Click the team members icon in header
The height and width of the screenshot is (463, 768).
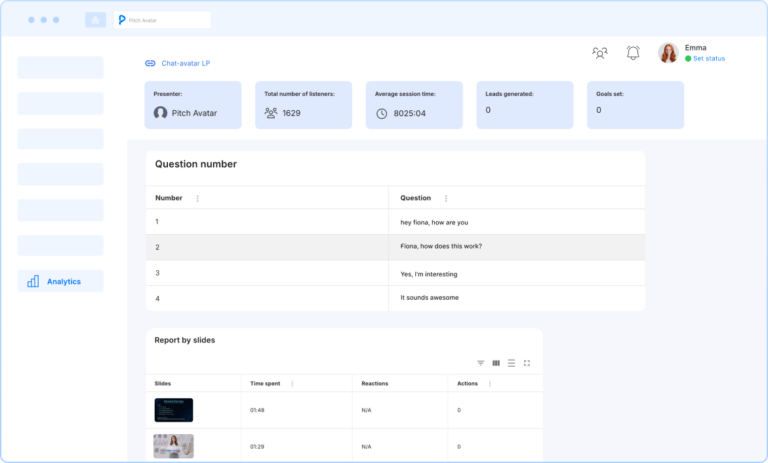pos(599,53)
